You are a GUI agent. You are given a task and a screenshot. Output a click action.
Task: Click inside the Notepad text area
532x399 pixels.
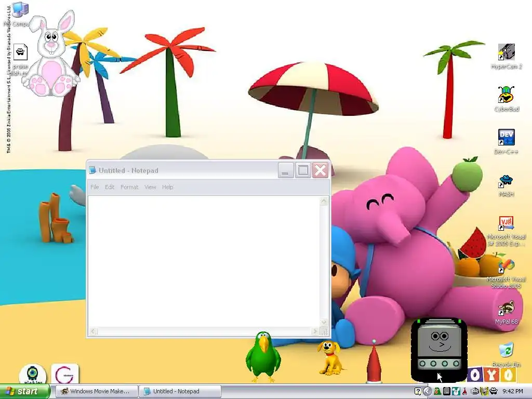tap(204, 261)
